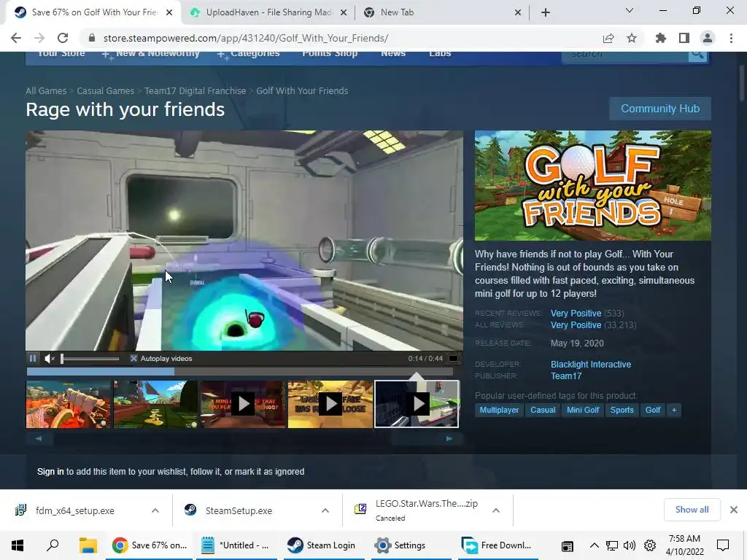Expand options for SteamSetup.exe download
Screen dimensions: 747x560
325,510
